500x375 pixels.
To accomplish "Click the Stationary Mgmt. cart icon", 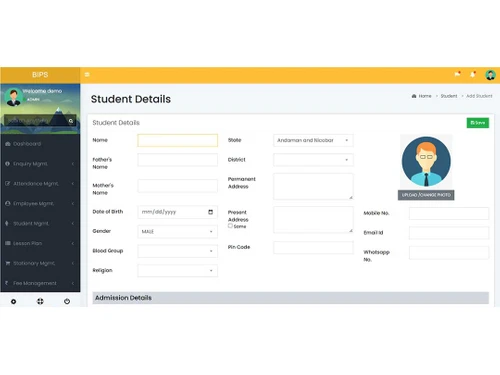I will [8, 263].
